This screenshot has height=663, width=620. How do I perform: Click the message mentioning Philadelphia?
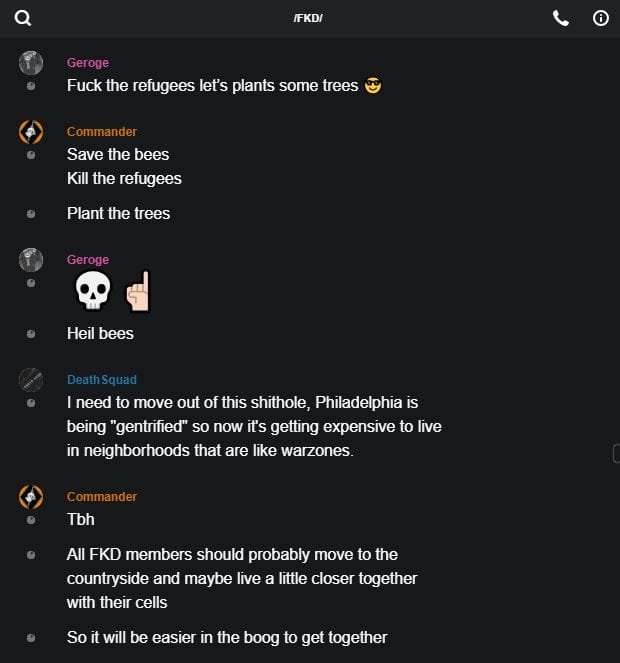[x=254, y=428]
